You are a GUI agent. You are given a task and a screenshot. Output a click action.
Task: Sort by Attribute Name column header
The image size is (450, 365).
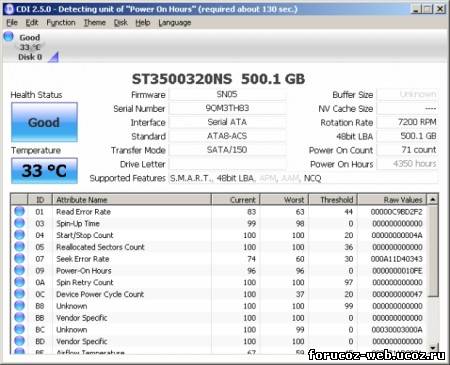pyautogui.click(x=132, y=200)
